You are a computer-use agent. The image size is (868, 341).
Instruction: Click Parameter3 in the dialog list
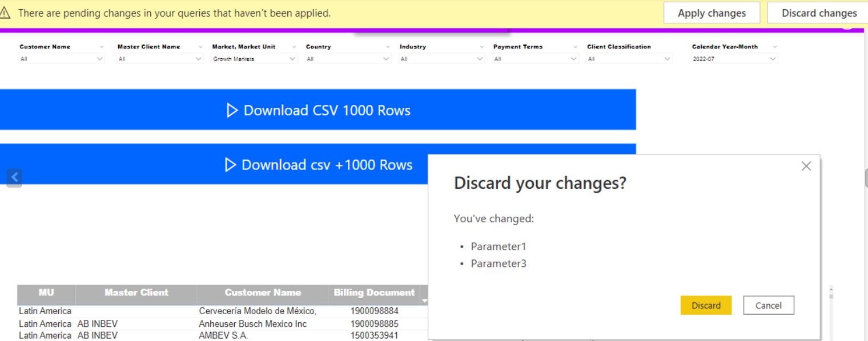click(x=499, y=263)
